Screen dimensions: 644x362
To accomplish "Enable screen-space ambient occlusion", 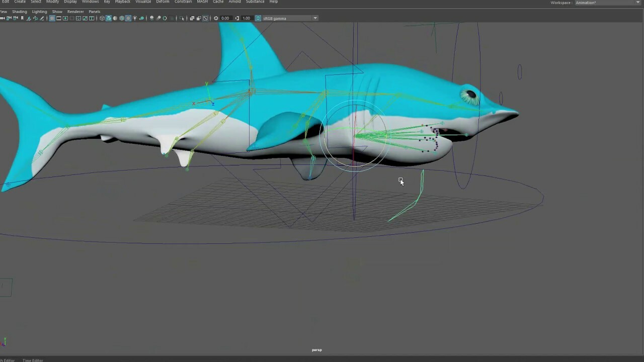I will click(151, 18).
